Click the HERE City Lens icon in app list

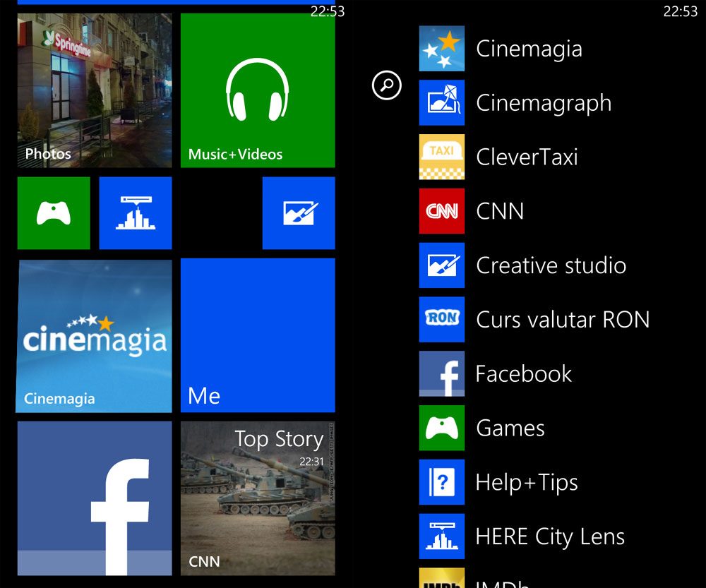(442, 536)
